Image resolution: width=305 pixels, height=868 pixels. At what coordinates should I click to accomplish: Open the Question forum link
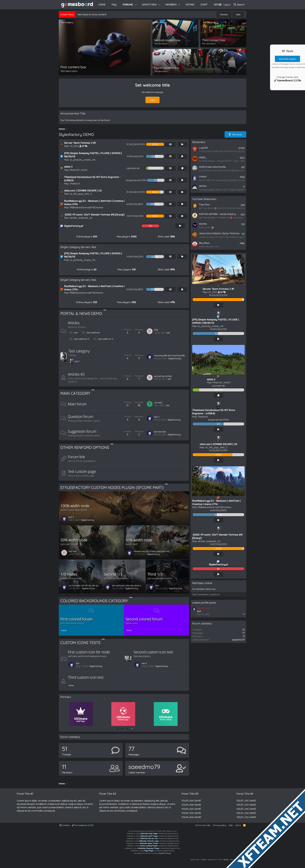[x=80, y=416]
